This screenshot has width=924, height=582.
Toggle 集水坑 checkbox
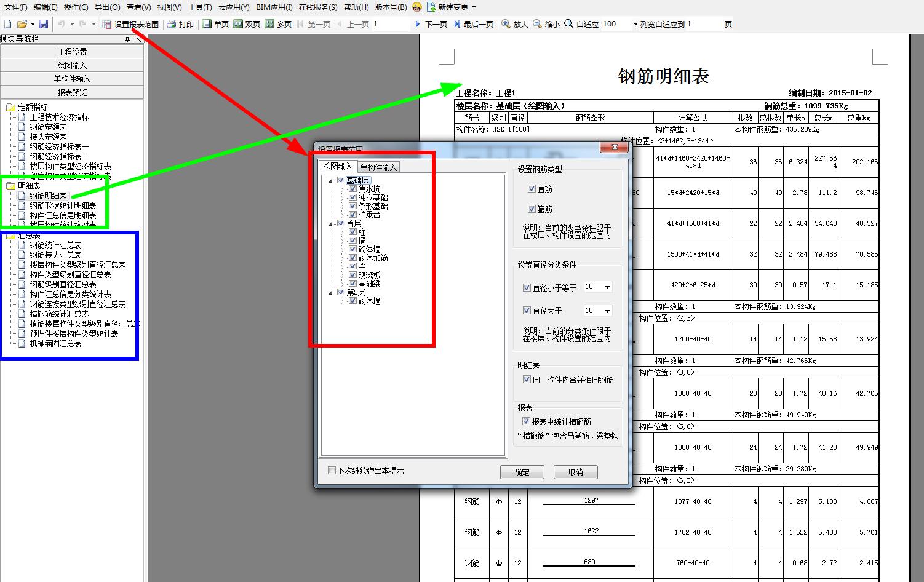click(x=352, y=189)
